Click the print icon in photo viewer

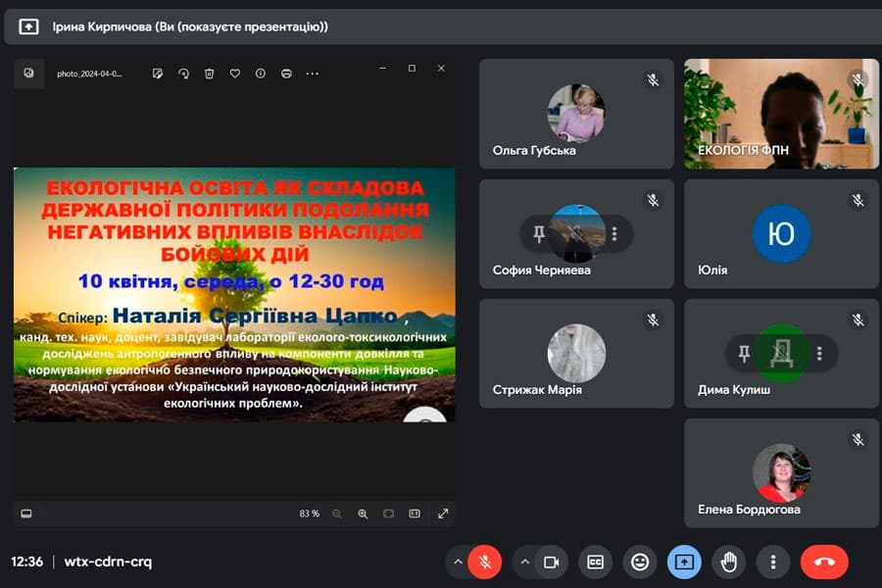tap(286, 73)
